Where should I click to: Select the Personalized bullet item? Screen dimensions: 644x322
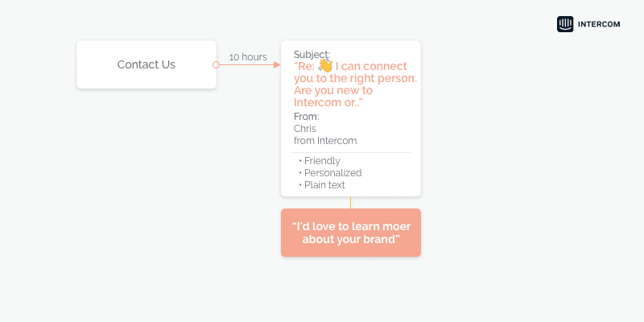332,173
